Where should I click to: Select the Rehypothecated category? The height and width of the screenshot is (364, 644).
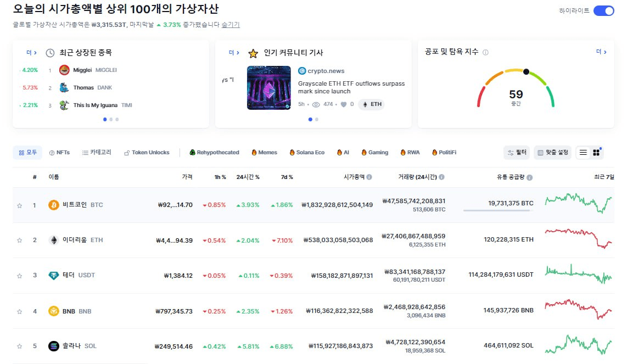click(214, 153)
